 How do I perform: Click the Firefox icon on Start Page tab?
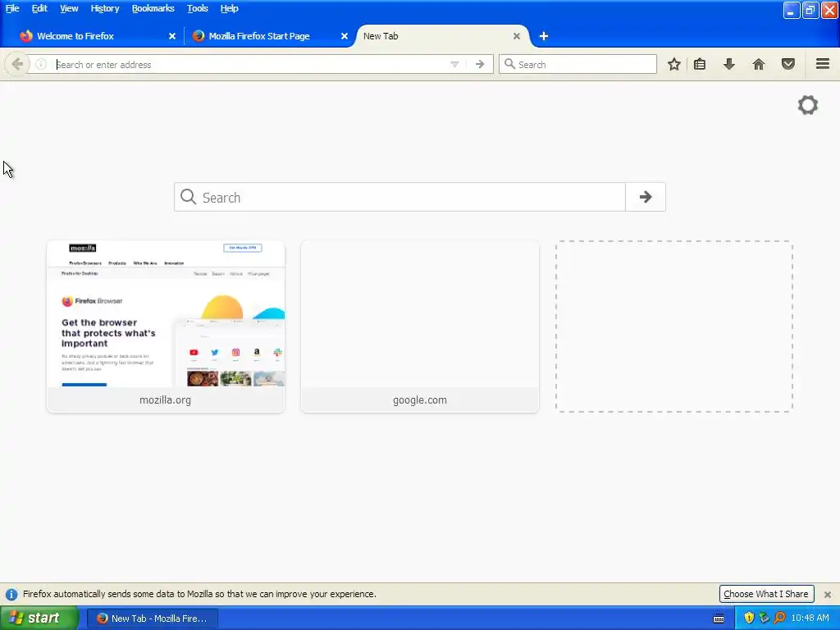click(199, 36)
